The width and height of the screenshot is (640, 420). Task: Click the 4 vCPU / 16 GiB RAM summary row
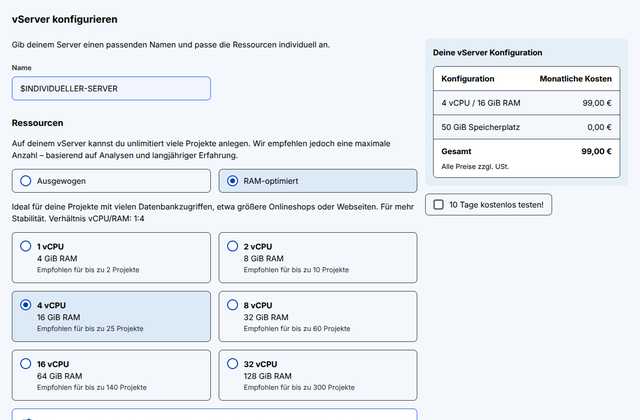pos(527,103)
